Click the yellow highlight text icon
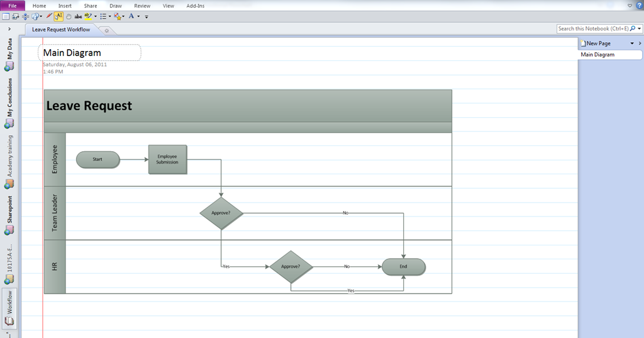Viewport: 644px width, 338px height. pyautogui.click(x=88, y=16)
